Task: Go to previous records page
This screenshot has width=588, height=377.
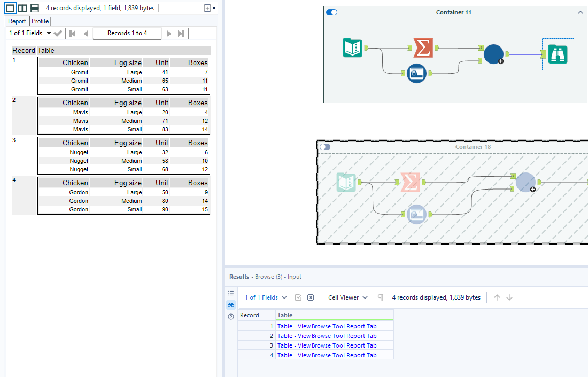Action: pyautogui.click(x=86, y=33)
